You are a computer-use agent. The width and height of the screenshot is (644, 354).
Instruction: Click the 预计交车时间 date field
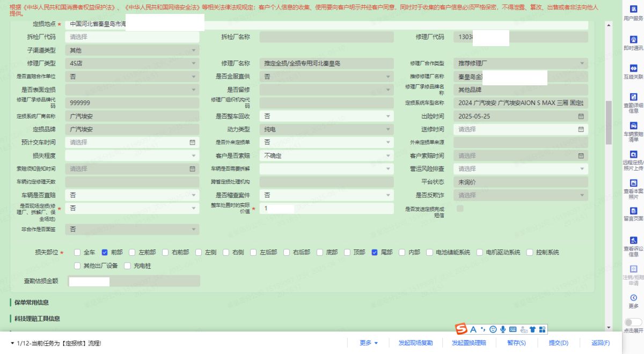pos(131,143)
